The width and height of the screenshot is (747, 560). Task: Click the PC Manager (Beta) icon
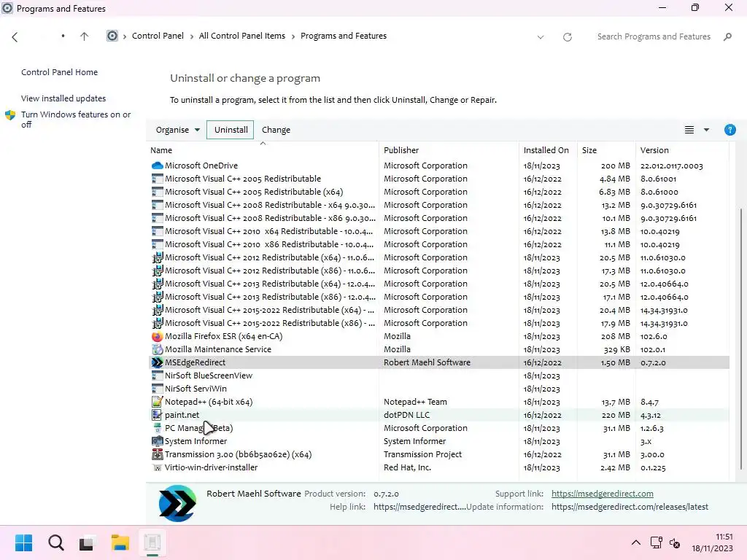(157, 428)
